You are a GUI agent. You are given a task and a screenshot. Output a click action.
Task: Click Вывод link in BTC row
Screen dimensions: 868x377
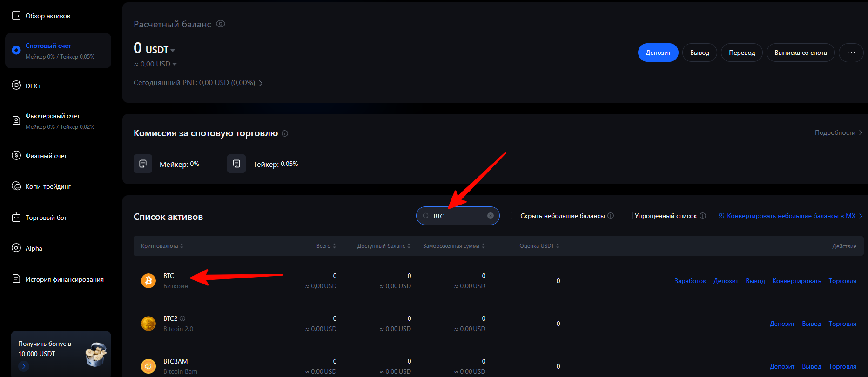click(755, 281)
